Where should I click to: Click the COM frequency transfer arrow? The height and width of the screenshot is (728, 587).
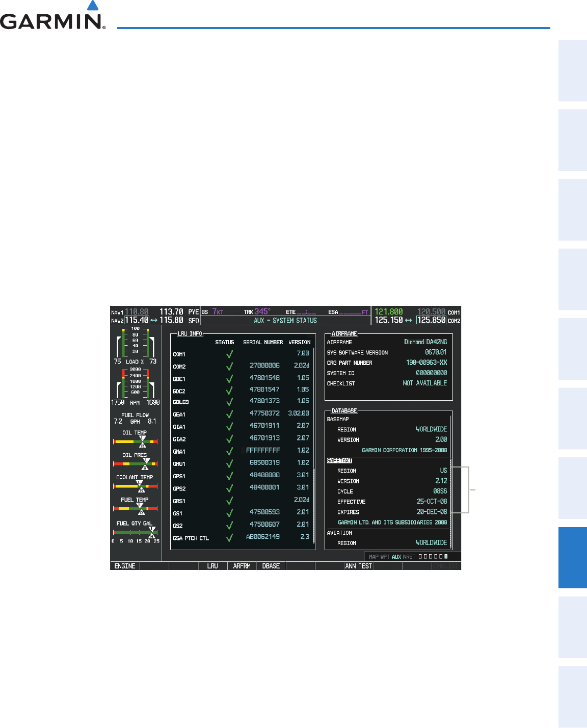[408, 321]
